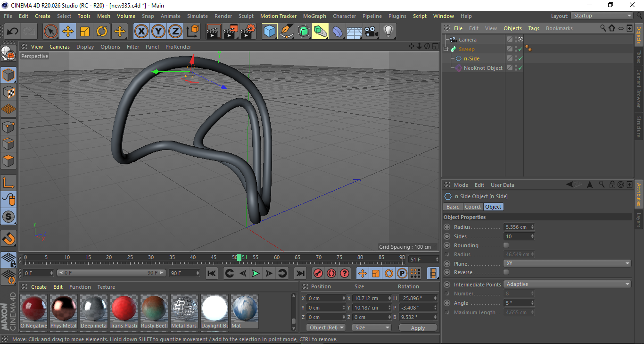
Task: Click the Objects manager Tags menu
Action: (x=534, y=28)
